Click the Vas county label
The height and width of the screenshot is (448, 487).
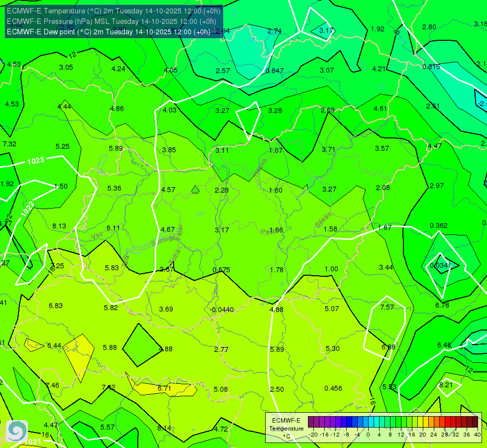pyautogui.click(x=97, y=236)
